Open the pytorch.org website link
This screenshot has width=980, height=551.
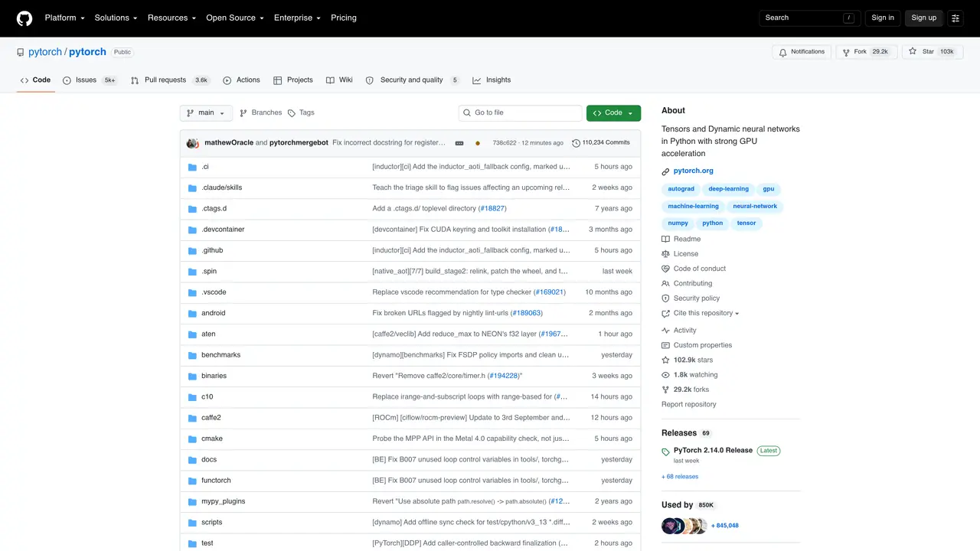[x=693, y=171]
